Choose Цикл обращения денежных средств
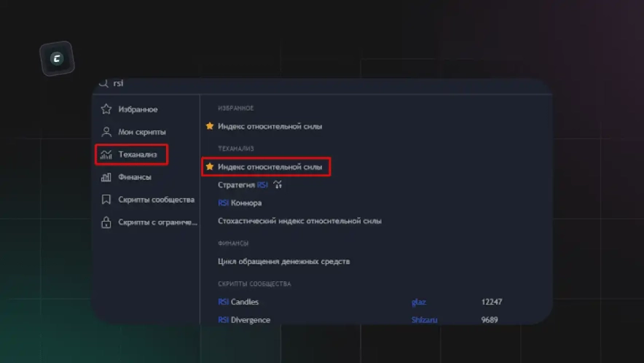Image resolution: width=644 pixels, height=363 pixels. [x=284, y=262]
